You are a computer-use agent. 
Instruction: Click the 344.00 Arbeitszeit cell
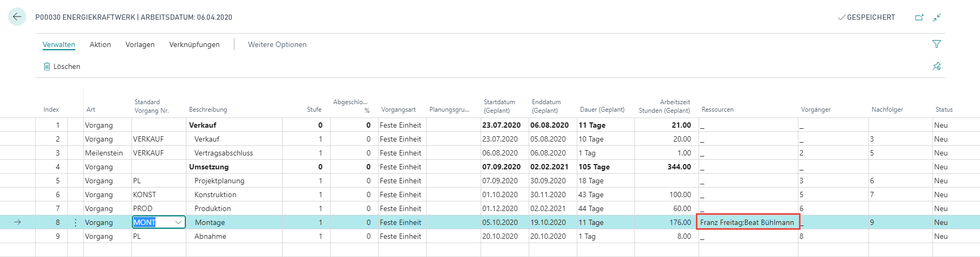(x=667, y=167)
